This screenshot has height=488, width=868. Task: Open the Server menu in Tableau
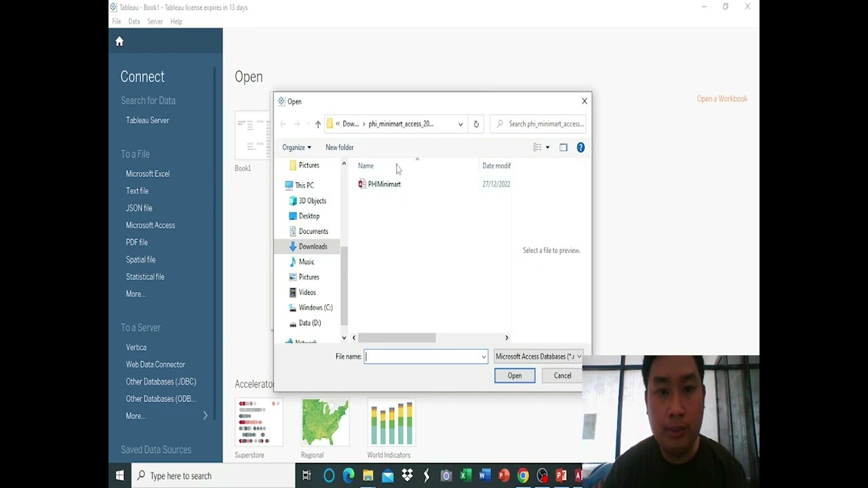point(155,22)
